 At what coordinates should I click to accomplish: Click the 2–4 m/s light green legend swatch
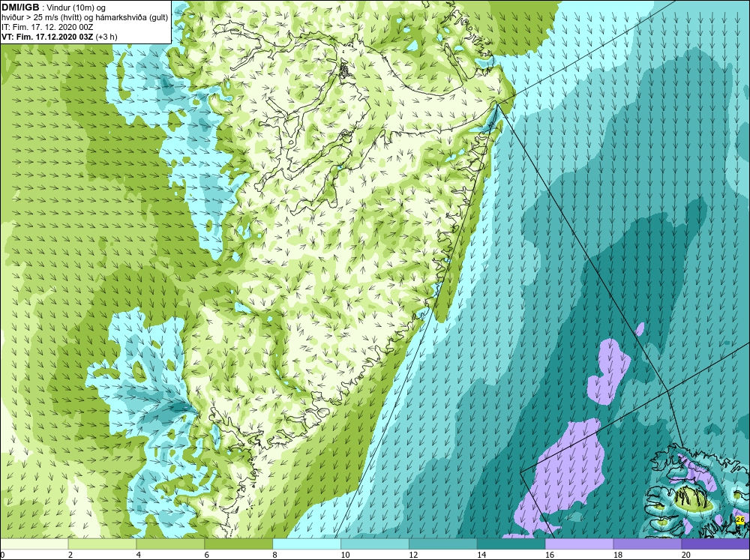coord(102,544)
